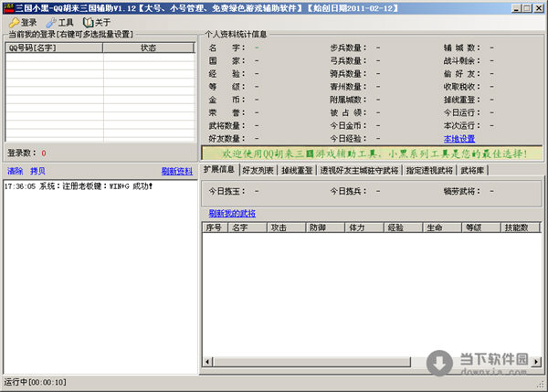This screenshot has width=548, height=392.
Task: Open the 扩展信息 tab
Action: pos(219,170)
